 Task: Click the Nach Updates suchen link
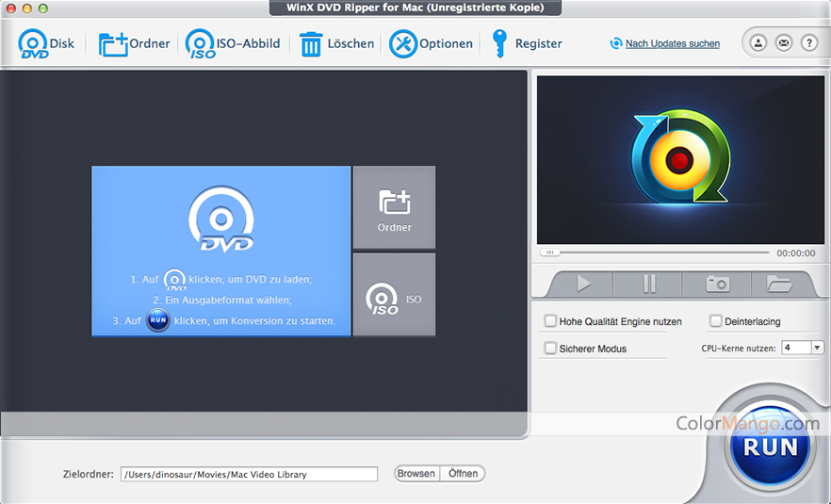point(672,43)
